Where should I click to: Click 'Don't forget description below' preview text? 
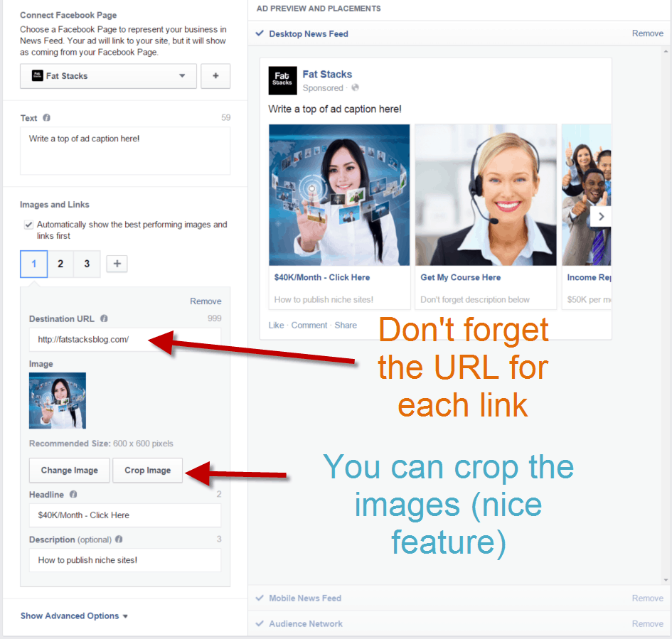click(x=475, y=300)
